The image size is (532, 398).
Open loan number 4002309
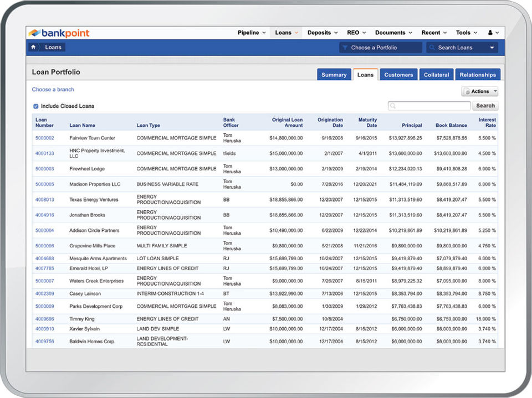coord(45,293)
